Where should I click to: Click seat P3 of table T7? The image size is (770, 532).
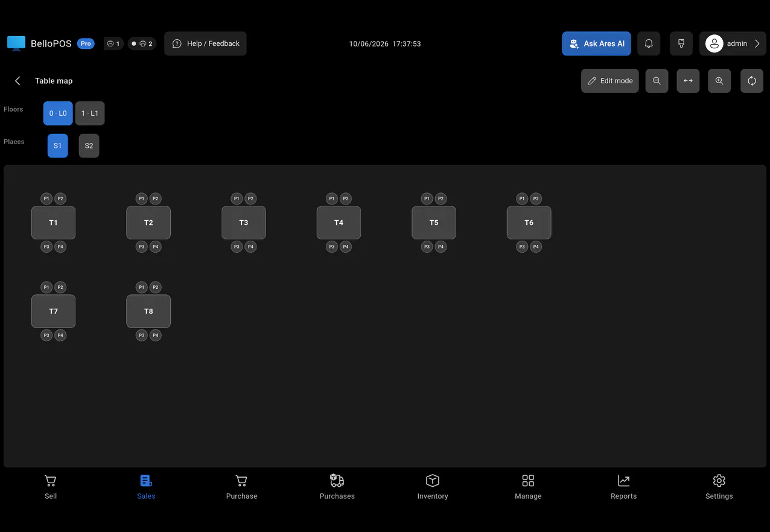(46, 335)
